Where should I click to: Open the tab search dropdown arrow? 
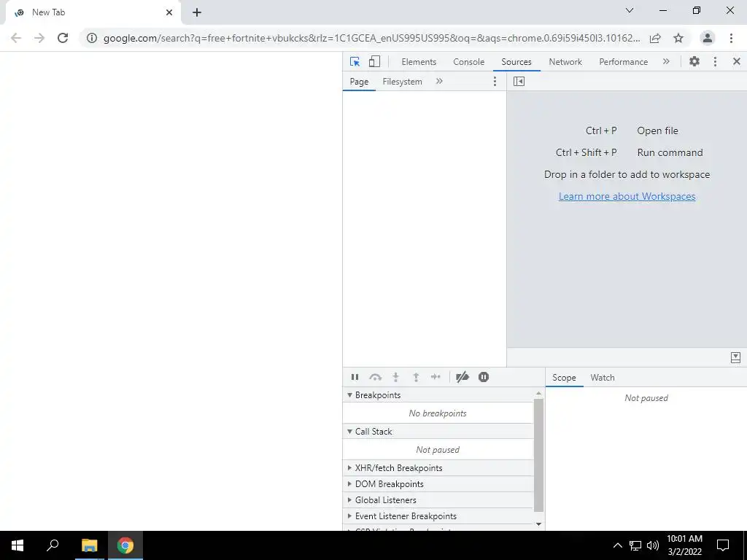(x=630, y=10)
